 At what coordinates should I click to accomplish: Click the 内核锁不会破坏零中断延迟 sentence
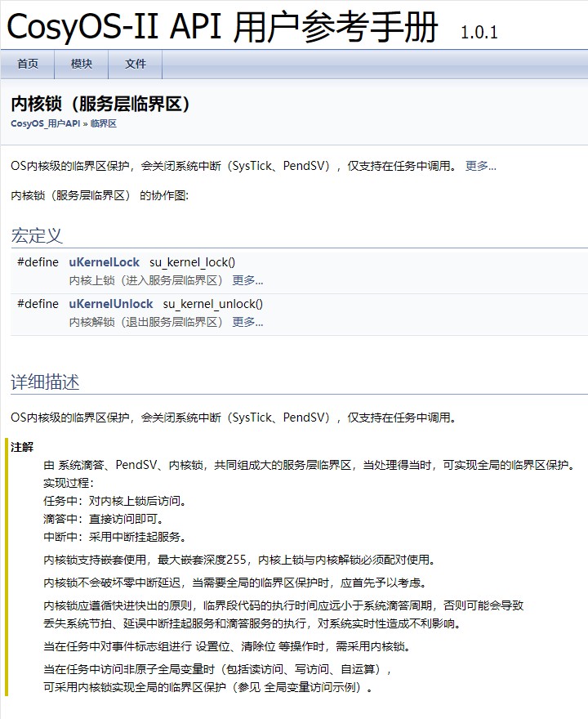pyautogui.click(x=235, y=583)
